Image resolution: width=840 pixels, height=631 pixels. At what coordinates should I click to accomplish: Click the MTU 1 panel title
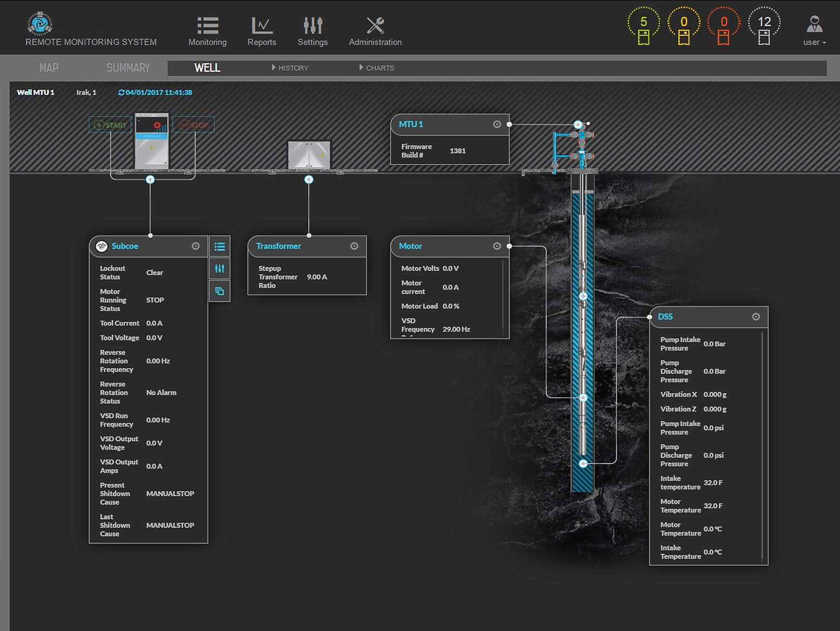[x=411, y=124]
